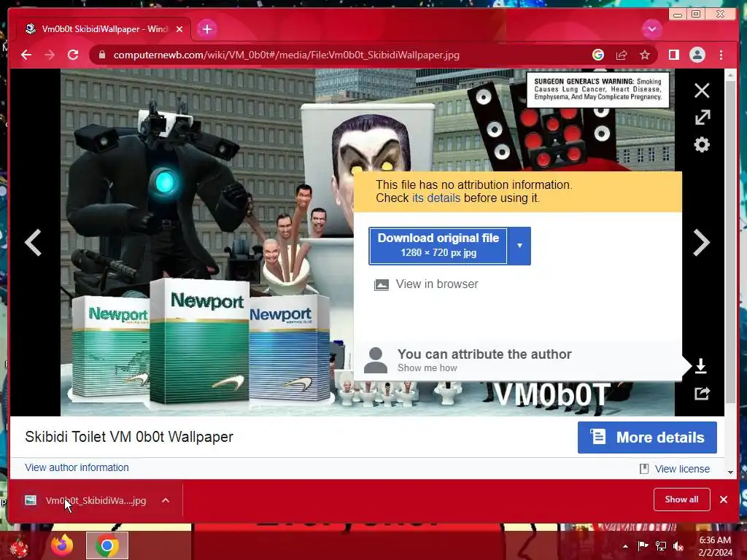Click Show all downloads button
The height and width of the screenshot is (560, 747).
(682, 499)
